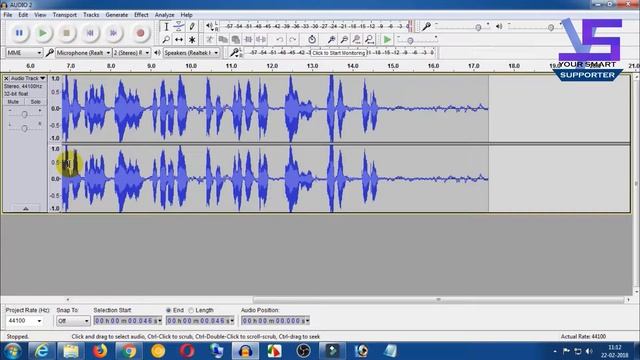Close the audio track with X button
640x360 pixels.
6,78
